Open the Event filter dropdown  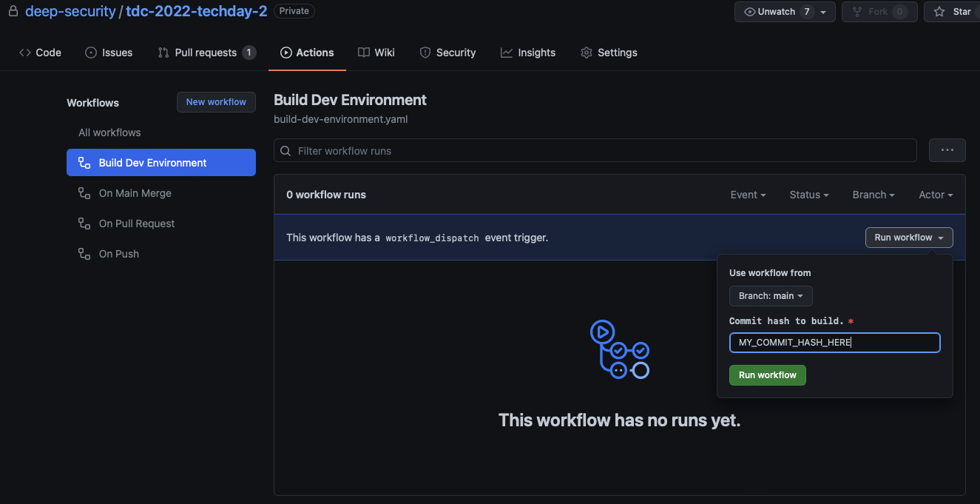point(748,195)
